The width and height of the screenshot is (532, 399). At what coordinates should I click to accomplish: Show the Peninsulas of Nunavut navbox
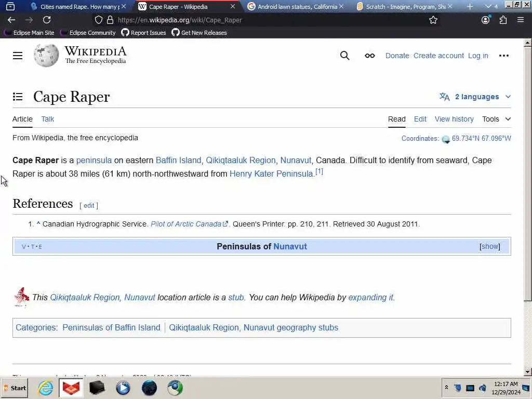pos(489,246)
